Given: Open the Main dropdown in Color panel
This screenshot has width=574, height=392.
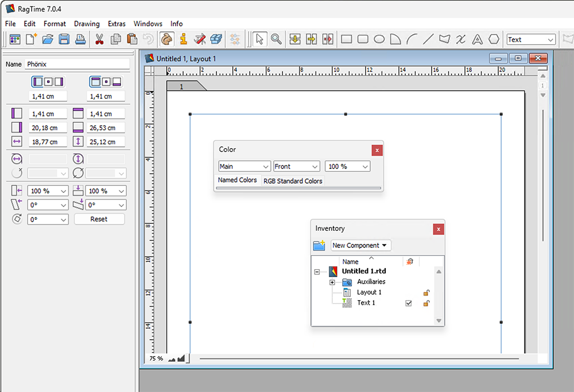Looking at the screenshot, I should (x=244, y=166).
